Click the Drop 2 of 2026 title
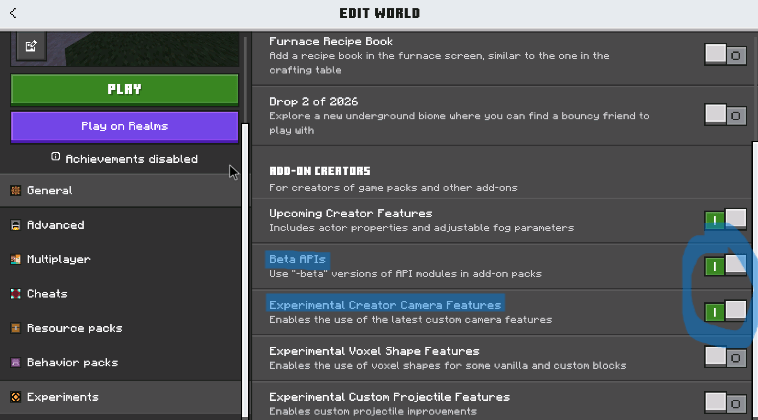This screenshot has width=758, height=420. click(x=313, y=101)
